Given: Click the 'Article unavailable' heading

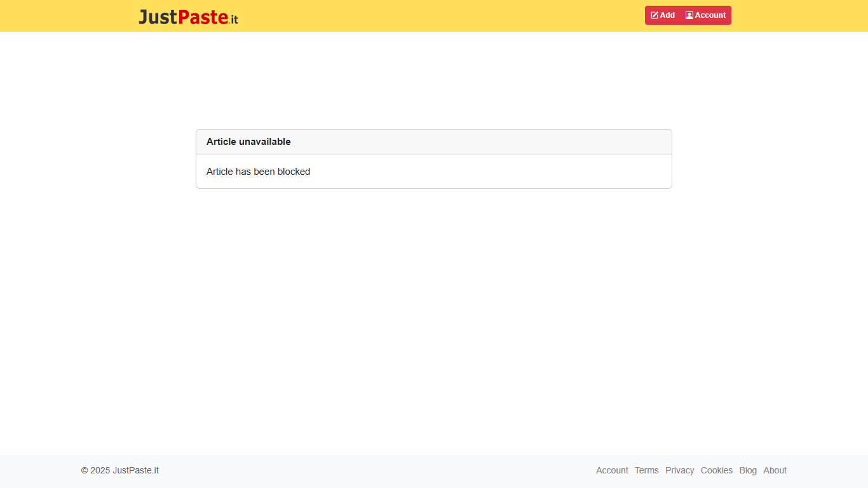Looking at the screenshot, I should click(x=248, y=142).
